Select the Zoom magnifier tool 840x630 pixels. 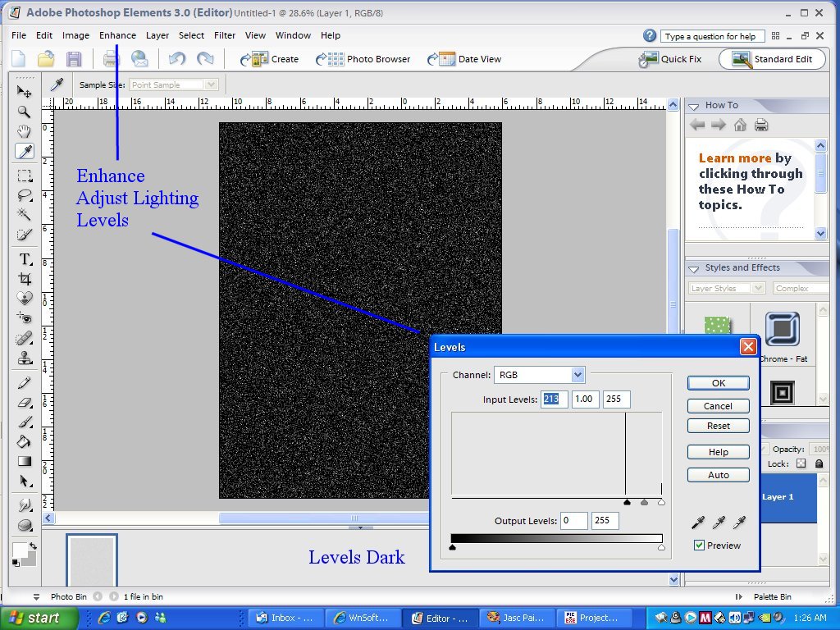pyautogui.click(x=24, y=112)
